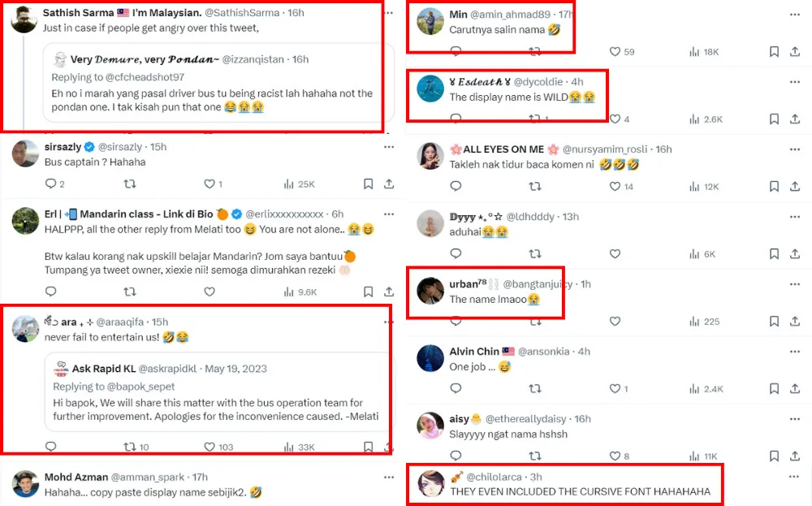Like sirsazly's Bus captain tweet
Screen dimensions: 812x506
click(x=209, y=184)
